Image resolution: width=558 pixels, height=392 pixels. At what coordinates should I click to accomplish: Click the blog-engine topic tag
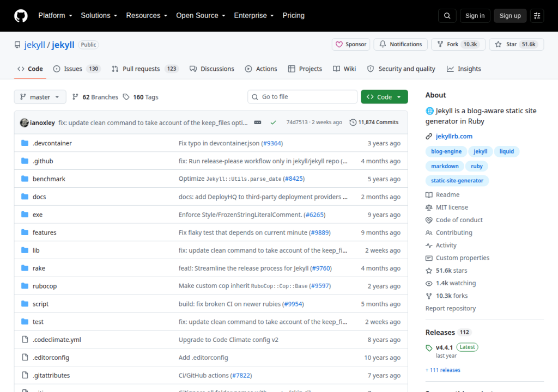446,151
